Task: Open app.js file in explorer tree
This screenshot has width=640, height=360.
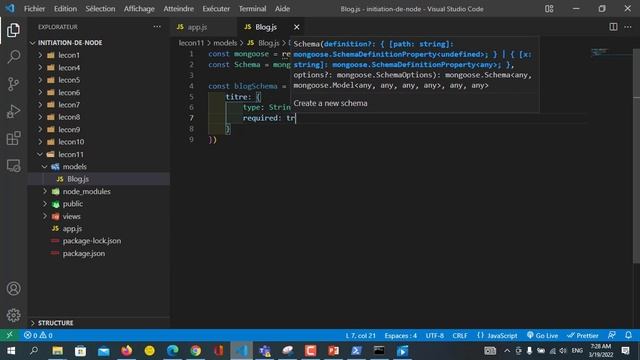Action: click(x=99, y=229)
